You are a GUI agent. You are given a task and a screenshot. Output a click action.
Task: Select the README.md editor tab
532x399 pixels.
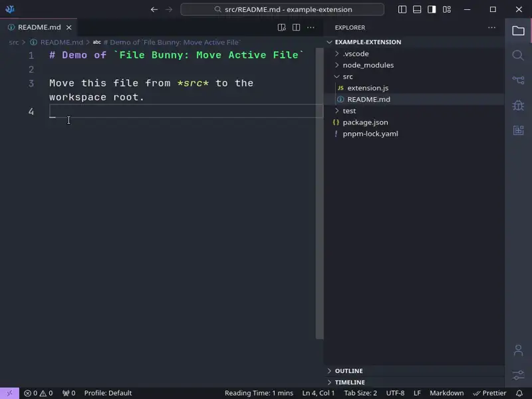click(39, 27)
